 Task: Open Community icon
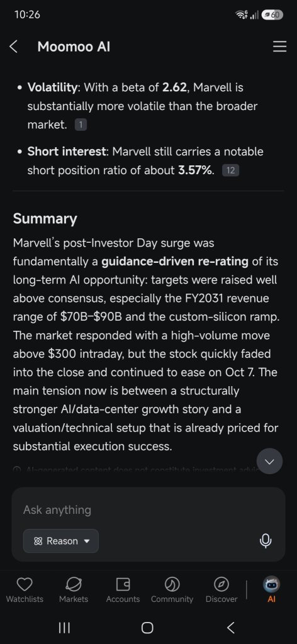click(x=172, y=584)
